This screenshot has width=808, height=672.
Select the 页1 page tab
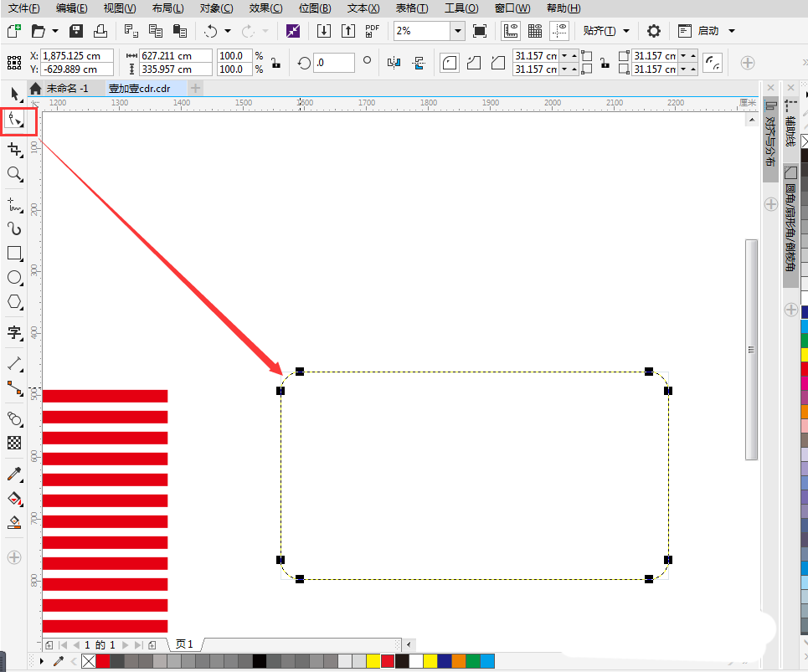click(x=184, y=644)
